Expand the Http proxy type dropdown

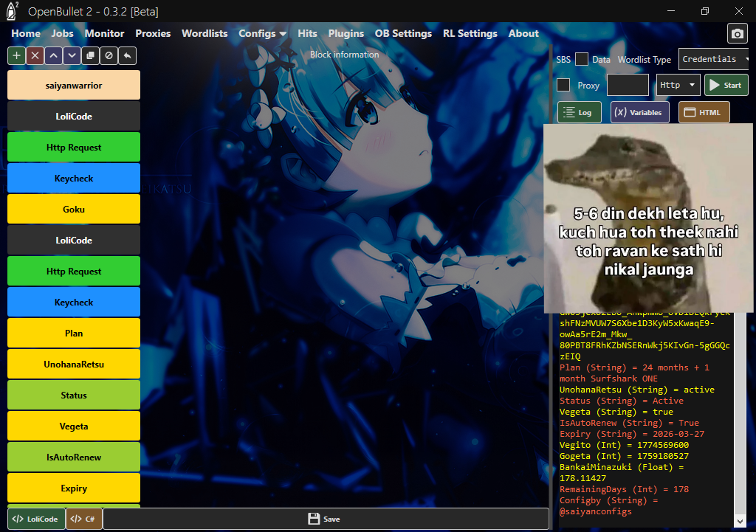[678, 85]
